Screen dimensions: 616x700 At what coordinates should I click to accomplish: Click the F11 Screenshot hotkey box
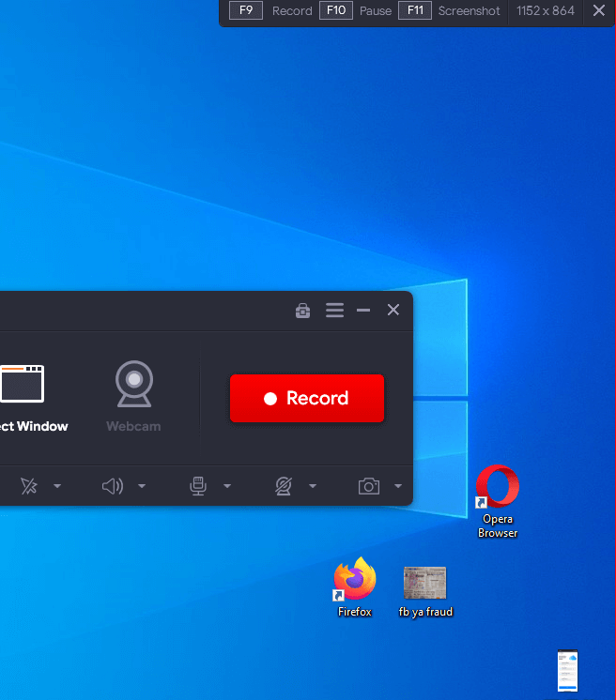click(414, 11)
